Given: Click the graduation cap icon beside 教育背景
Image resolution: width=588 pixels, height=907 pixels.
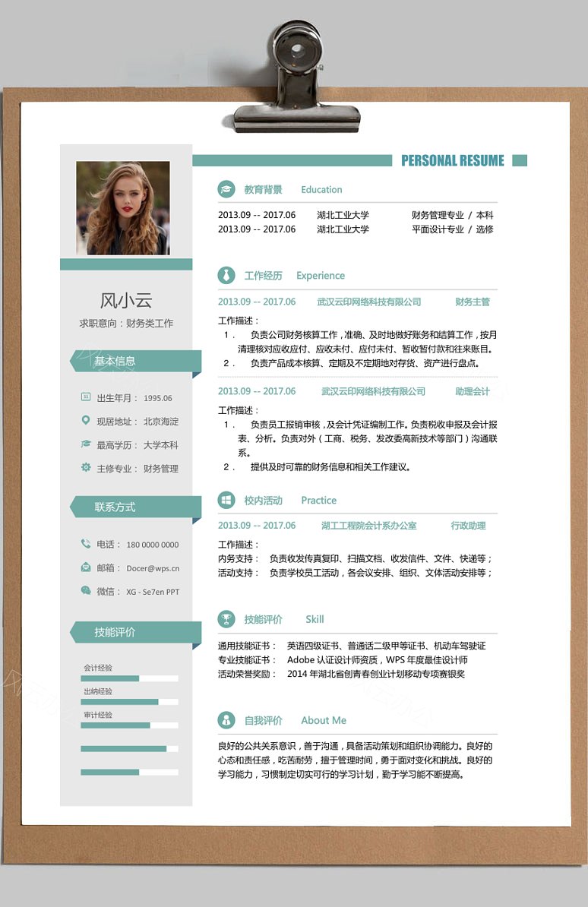Looking at the screenshot, I should (226, 189).
